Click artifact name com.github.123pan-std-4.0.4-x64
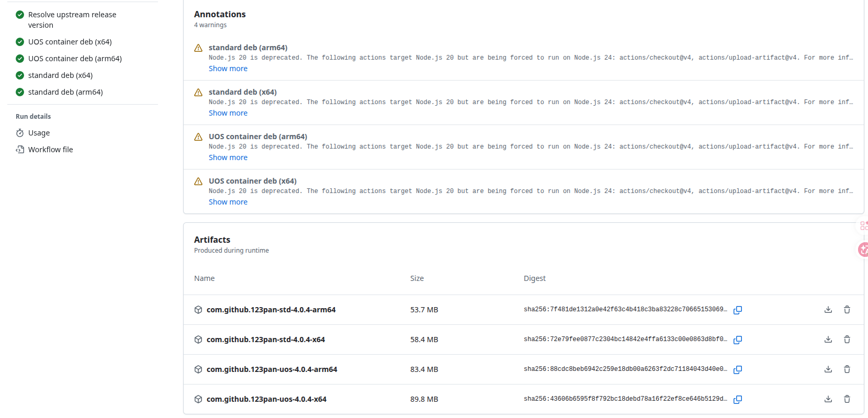868x418 pixels. tap(266, 340)
